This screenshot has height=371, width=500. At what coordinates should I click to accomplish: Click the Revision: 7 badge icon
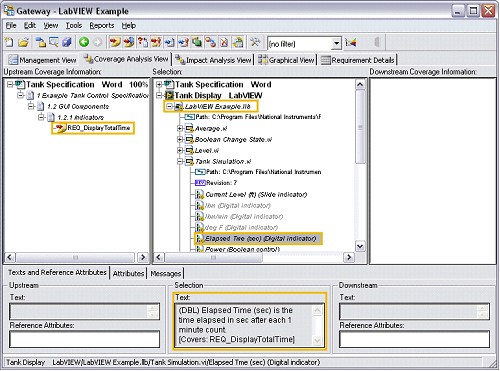(200, 183)
